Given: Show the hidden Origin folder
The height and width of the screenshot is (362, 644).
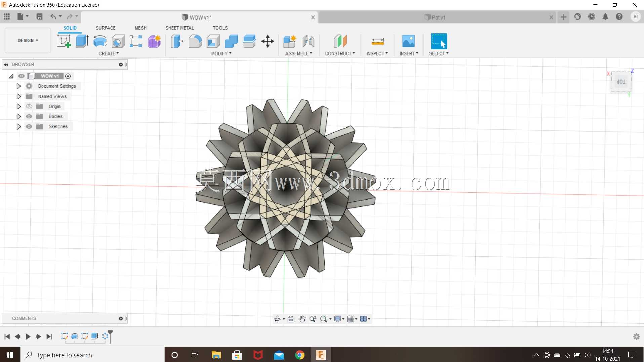Looking at the screenshot, I should tap(29, 106).
